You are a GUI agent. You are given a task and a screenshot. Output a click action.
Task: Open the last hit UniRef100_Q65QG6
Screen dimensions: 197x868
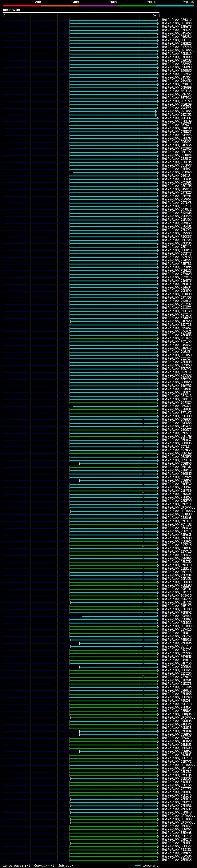(177, 860)
